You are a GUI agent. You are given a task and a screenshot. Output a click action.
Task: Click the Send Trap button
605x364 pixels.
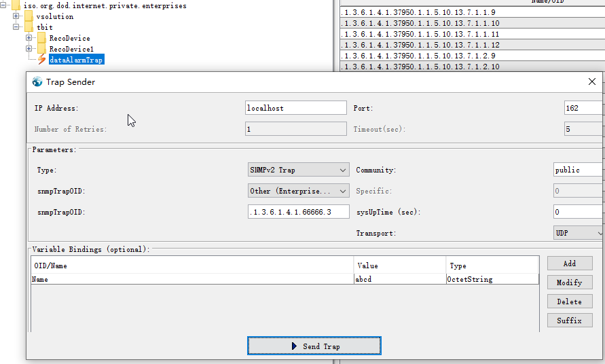click(x=314, y=346)
